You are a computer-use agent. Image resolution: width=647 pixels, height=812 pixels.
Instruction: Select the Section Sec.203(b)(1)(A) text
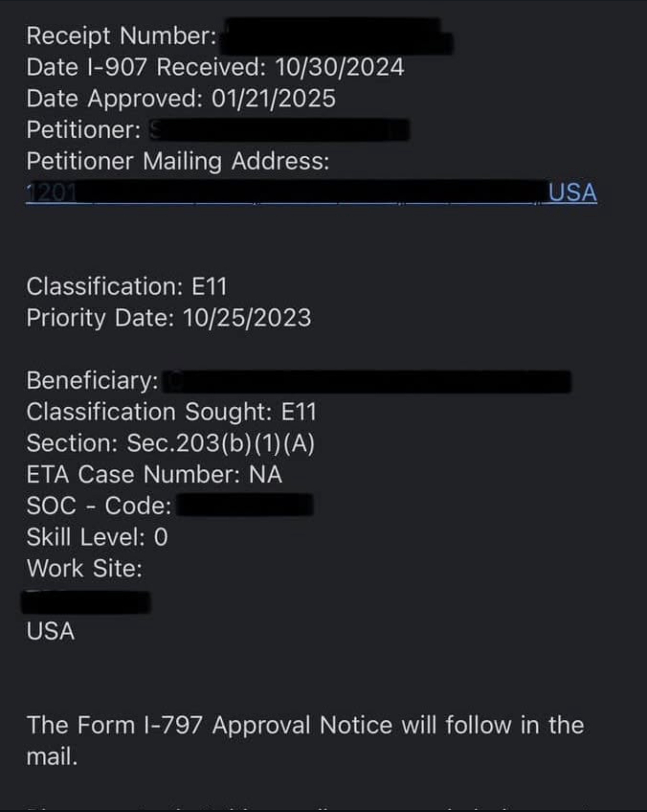point(170,443)
